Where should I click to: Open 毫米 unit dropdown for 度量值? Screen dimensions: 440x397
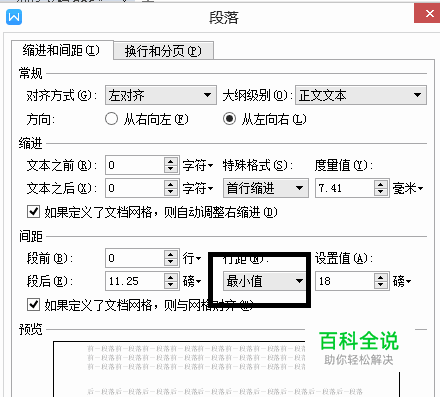[408, 188]
